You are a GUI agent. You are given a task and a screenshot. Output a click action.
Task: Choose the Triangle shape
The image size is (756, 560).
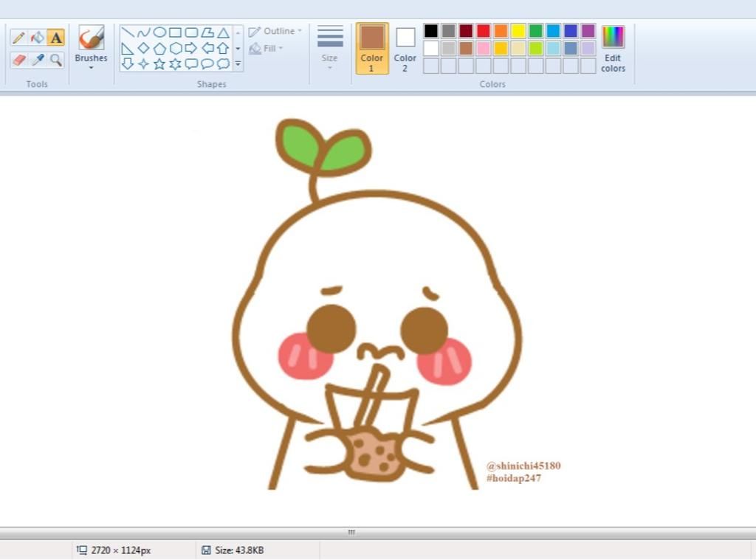223,32
